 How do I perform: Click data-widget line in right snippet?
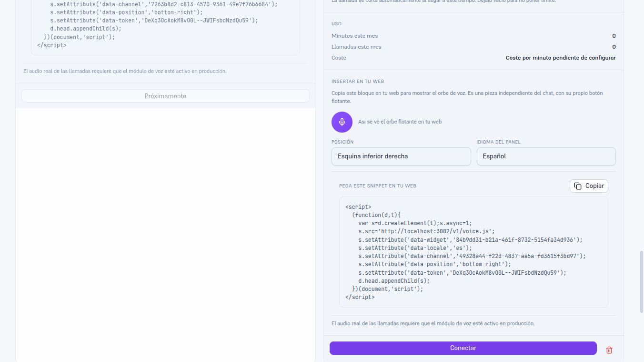point(470,239)
